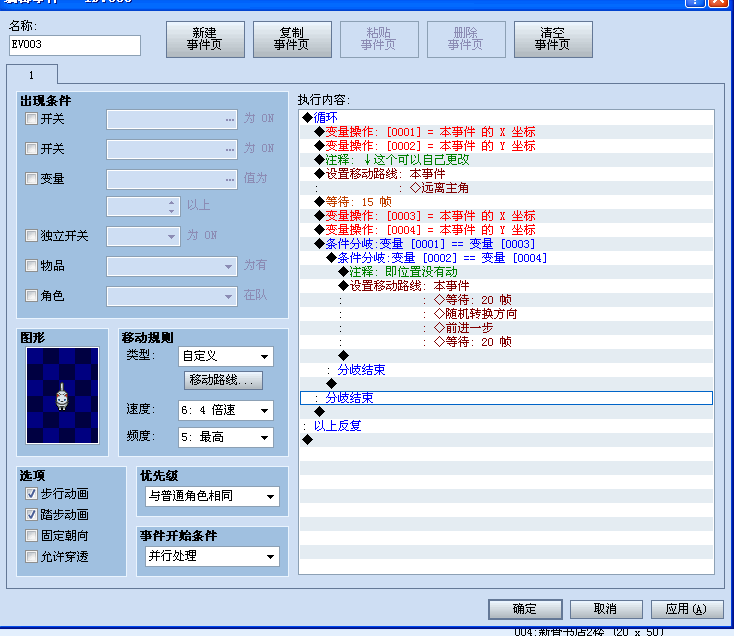The height and width of the screenshot is (636, 734).
Task: Select the 循环 command line
Action: (x=506, y=117)
